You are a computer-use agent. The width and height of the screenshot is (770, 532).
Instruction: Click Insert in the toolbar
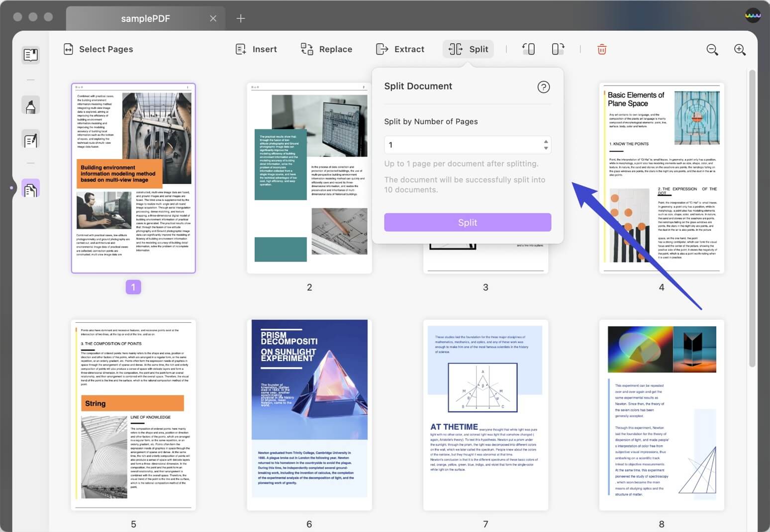click(x=256, y=49)
